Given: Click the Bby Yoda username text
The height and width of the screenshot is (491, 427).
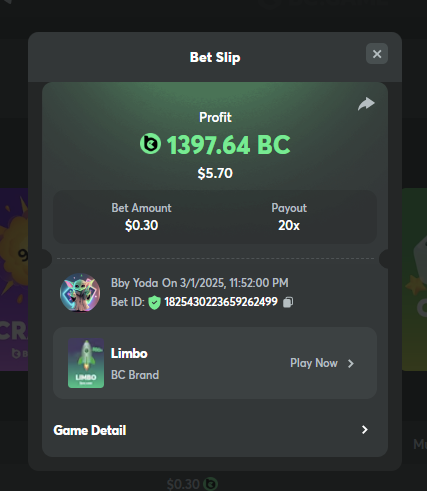Looking at the screenshot, I should [134, 283].
